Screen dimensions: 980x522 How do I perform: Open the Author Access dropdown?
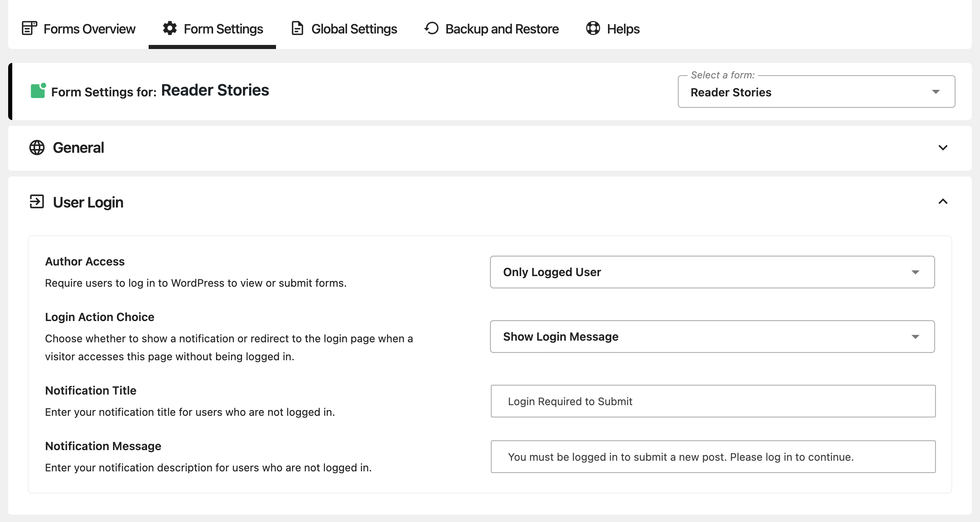(x=712, y=272)
